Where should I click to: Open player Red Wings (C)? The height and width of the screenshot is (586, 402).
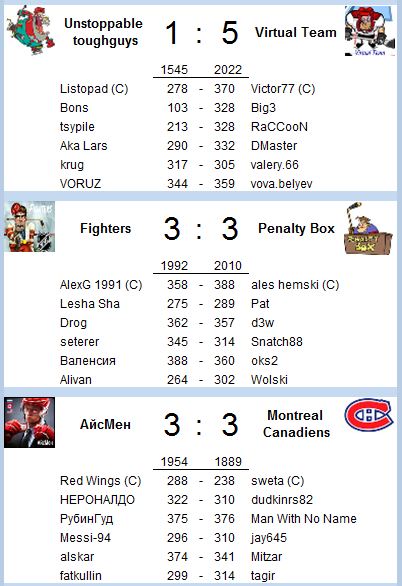(100, 481)
